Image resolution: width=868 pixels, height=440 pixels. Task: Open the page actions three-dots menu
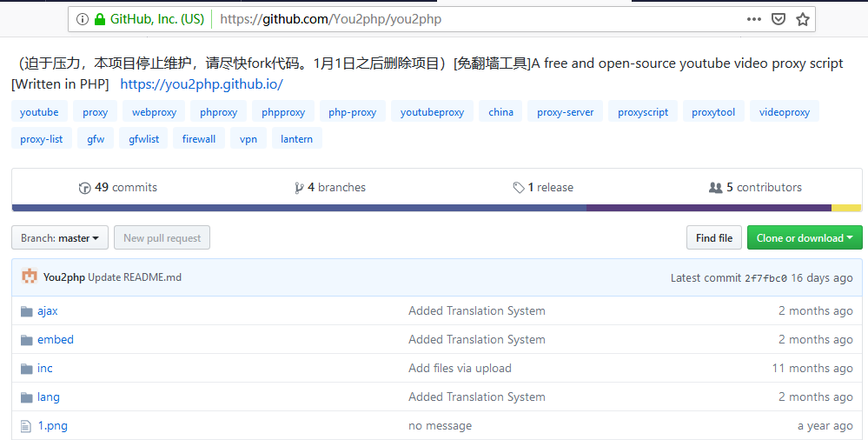point(754,19)
